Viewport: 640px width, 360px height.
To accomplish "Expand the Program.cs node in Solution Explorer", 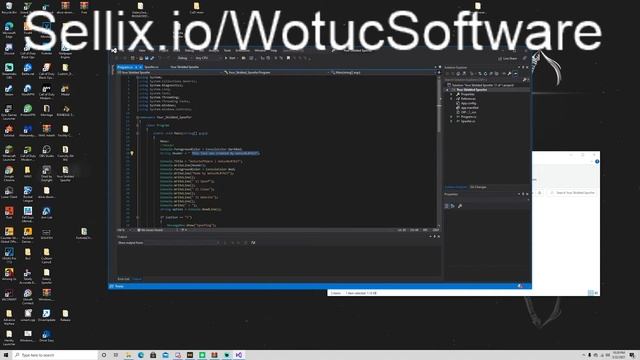I will (451, 117).
